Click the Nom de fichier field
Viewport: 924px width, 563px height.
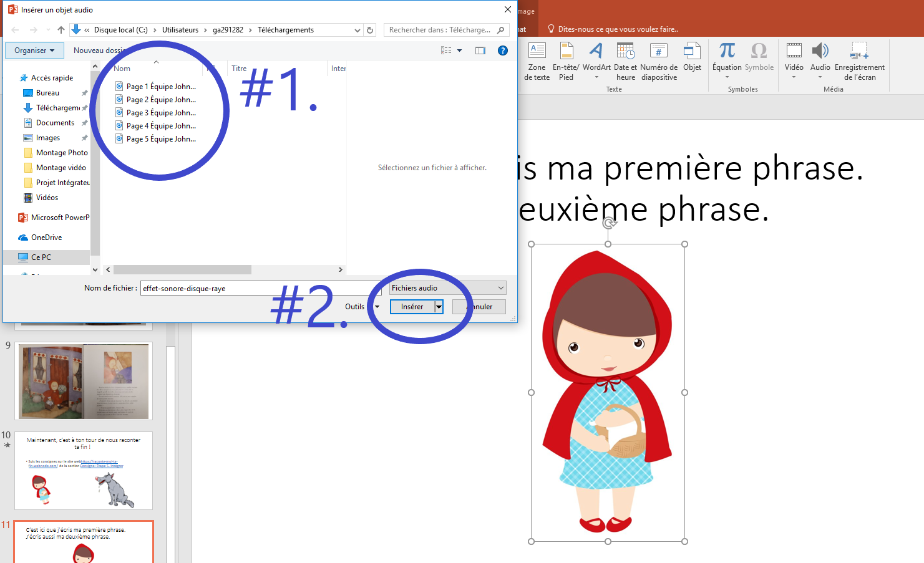261,288
